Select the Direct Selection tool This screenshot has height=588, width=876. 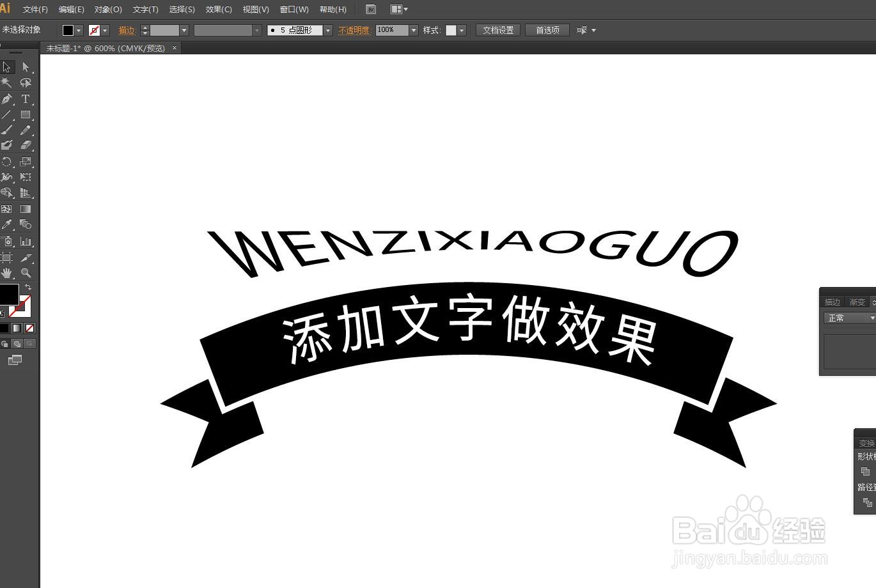click(26, 67)
